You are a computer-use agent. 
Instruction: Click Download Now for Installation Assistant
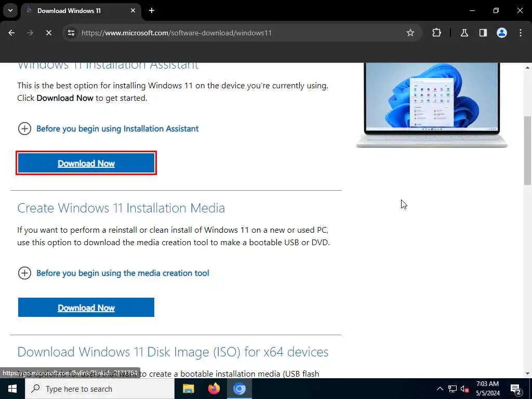click(86, 163)
